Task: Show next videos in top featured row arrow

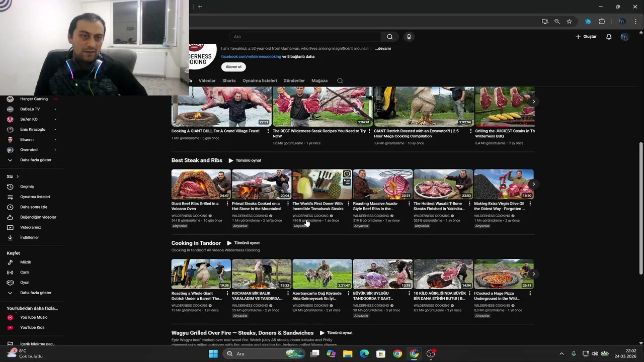Action: coord(533,102)
